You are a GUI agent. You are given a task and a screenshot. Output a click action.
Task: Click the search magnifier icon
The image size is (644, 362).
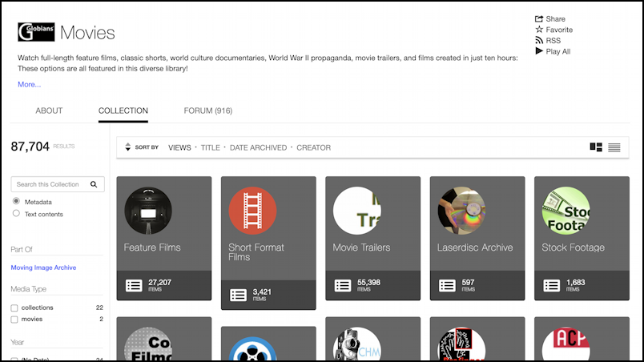(x=94, y=184)
